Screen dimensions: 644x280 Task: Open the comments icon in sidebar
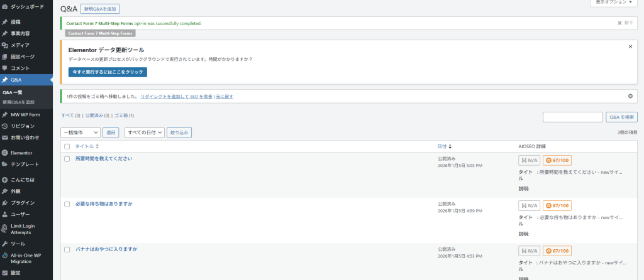click(5, 68)
